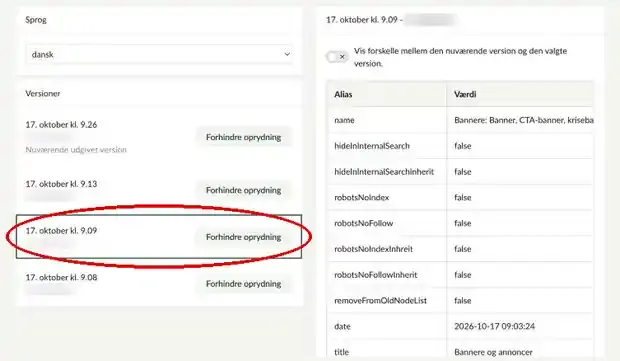Click Forhindre oprydning for the 9.13 version
The width and height of the screenshot is (620, 361).
pyautogui.click(x=244, y=190)
